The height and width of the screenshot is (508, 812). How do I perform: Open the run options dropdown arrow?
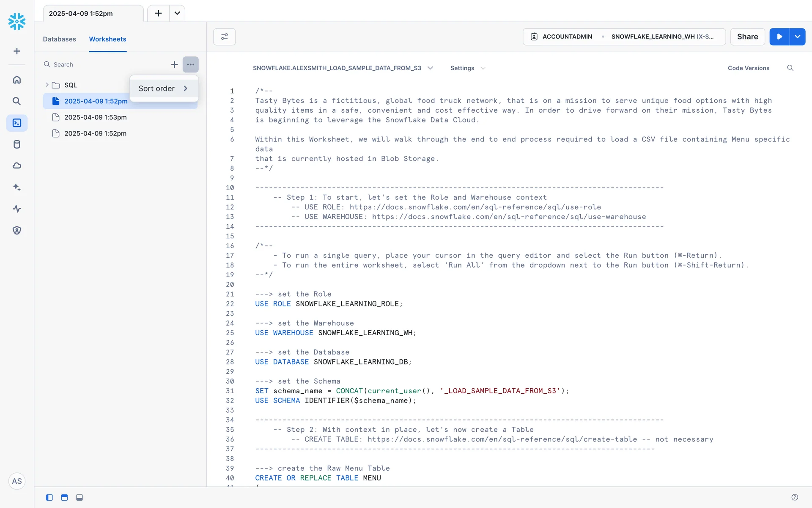click(x=797, y=37)
